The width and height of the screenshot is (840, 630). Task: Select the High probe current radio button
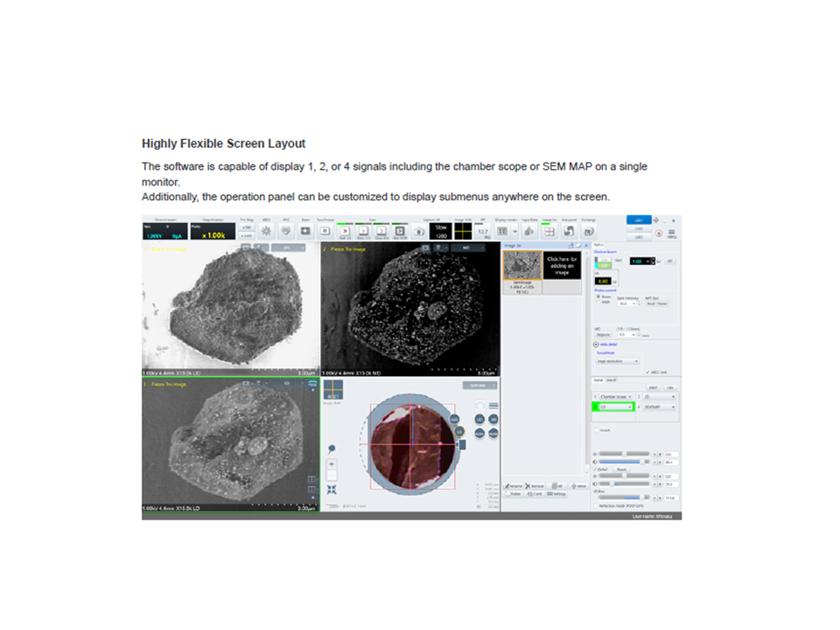[x=598, y=303]
